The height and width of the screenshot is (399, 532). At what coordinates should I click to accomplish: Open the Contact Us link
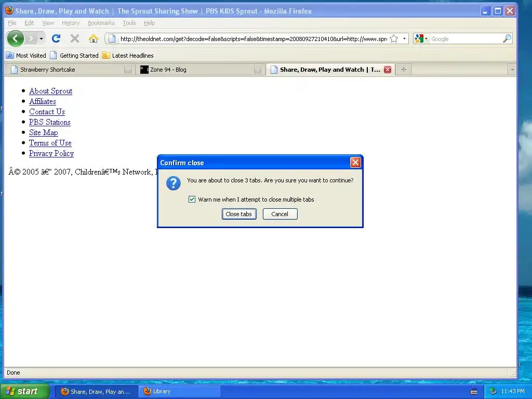[x=47, y=112]
